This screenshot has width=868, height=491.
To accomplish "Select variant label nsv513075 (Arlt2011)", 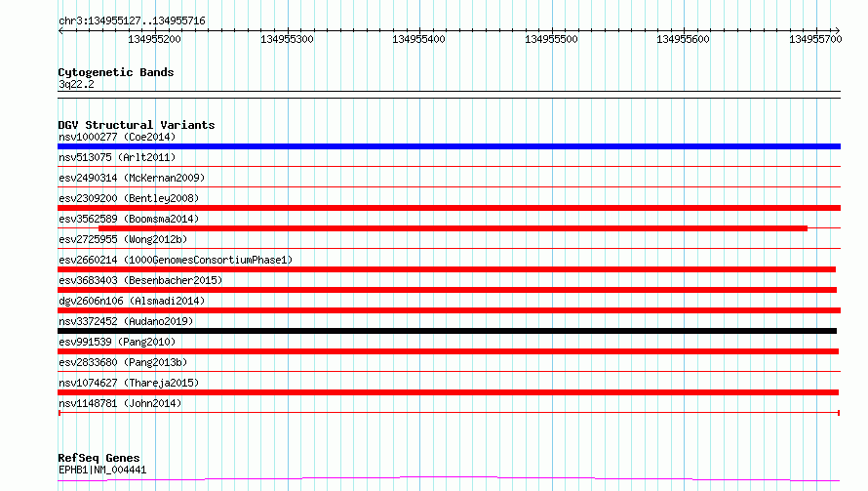I will (117, 157).
